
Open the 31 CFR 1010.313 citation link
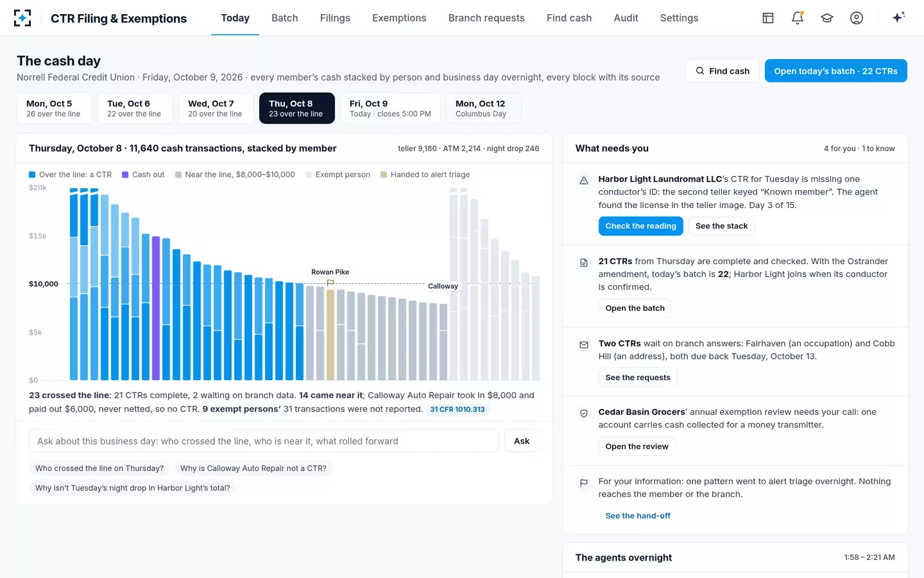(458, 409)
